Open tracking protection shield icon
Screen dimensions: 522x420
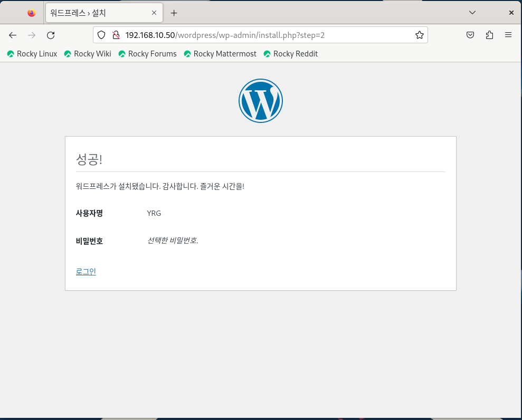tap(101, 35)
